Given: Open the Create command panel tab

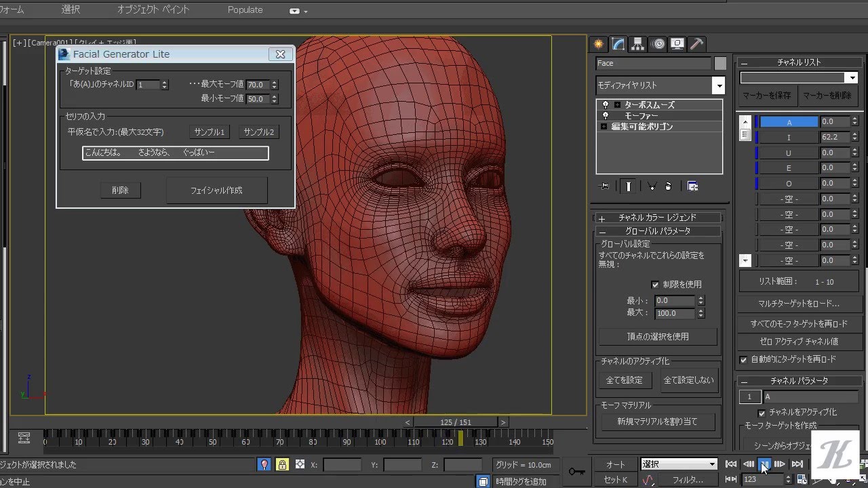Looking at the screenshot, I should tap(598, 44).
